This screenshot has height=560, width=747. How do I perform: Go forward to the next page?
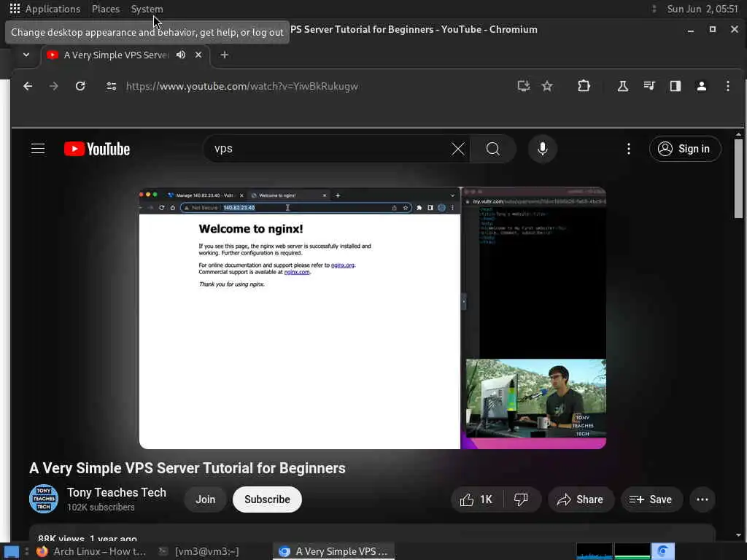pyautogui.click(x=54, y=86)
